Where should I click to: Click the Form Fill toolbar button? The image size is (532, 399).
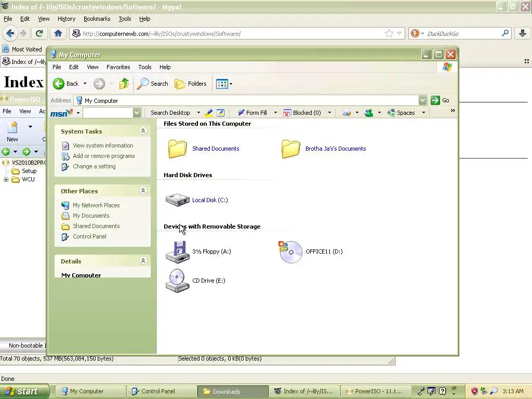[252, 113]
